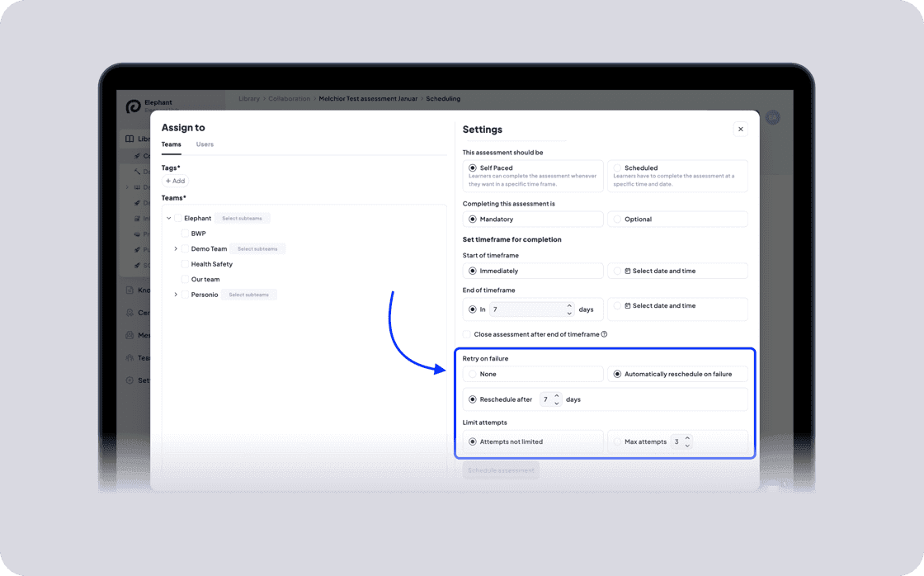The height and width of the screenshot is (576, 924).
Task: Select the Demo Team checkbox
Action: coord(185,248)
